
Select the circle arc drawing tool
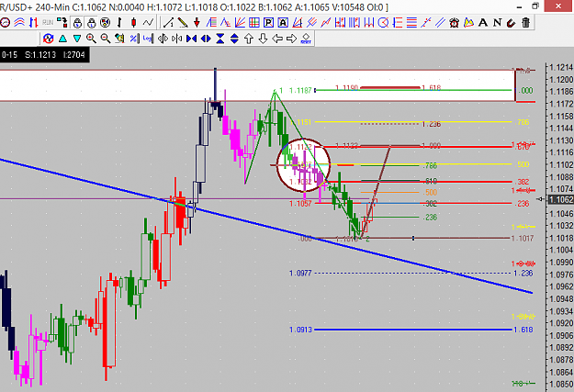(x=383, y=23)
